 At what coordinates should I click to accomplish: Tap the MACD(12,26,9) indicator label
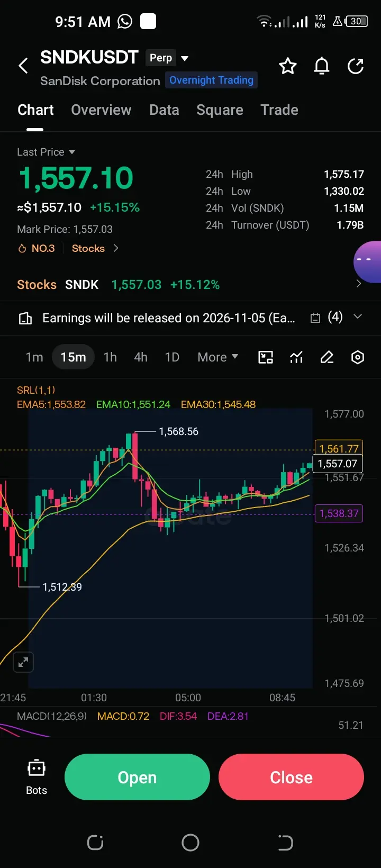tap(52, 716)
